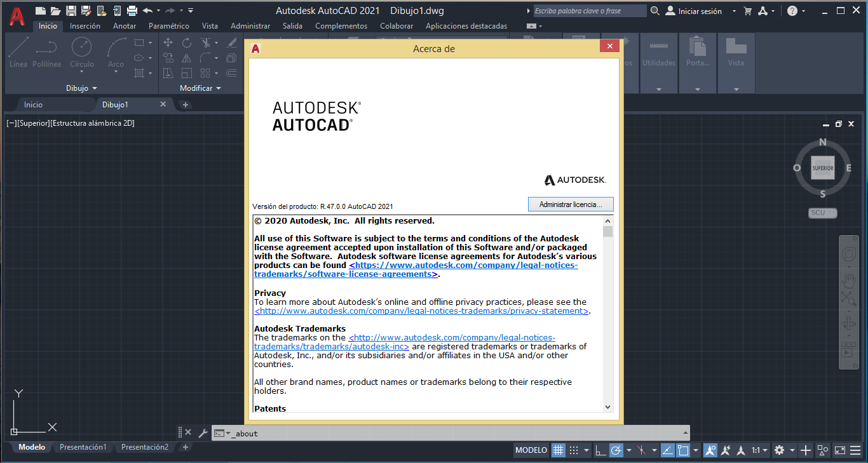Switch to the Salida ribbon tab
The image size is (868, 463).
[292, 26]
